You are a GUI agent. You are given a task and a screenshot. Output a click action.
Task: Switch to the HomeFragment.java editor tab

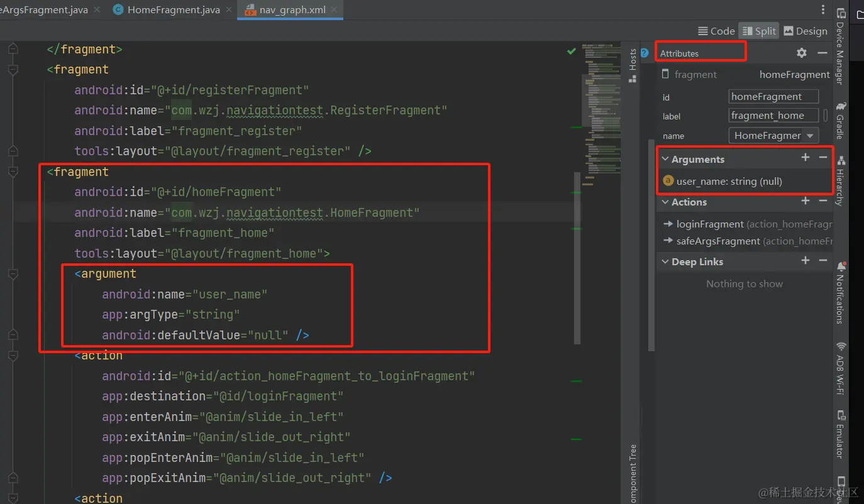tap(167, 10)
